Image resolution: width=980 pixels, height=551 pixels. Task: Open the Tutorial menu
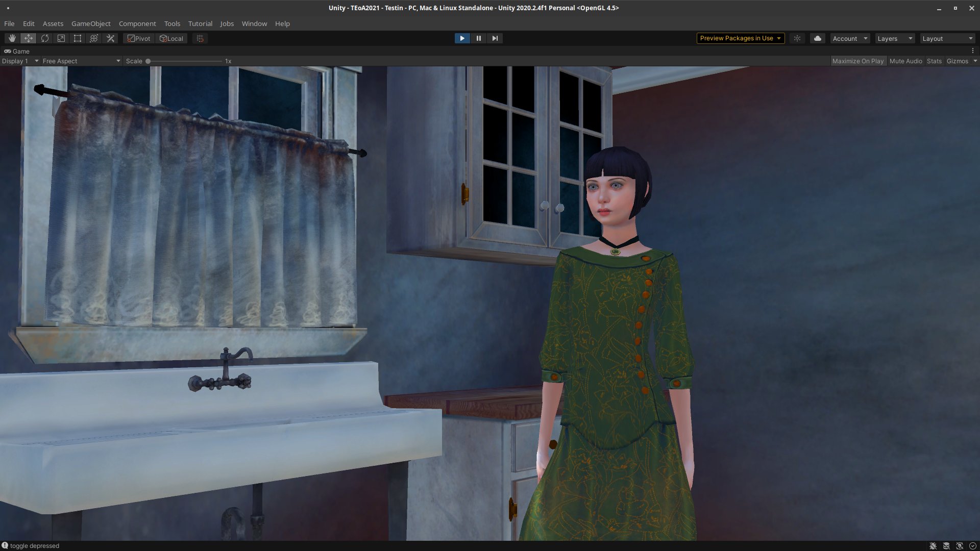200,23
